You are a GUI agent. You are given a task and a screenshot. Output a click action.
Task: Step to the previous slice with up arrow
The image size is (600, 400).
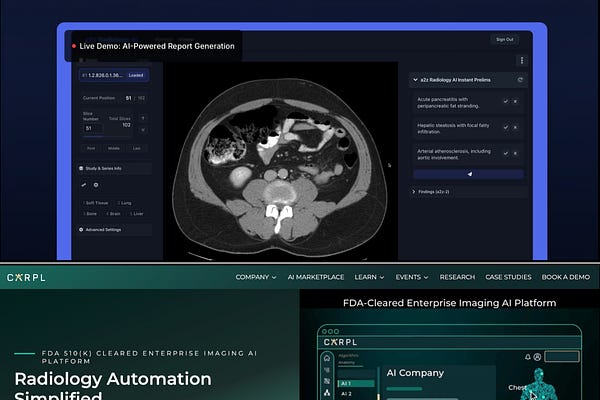pos(143,118)
